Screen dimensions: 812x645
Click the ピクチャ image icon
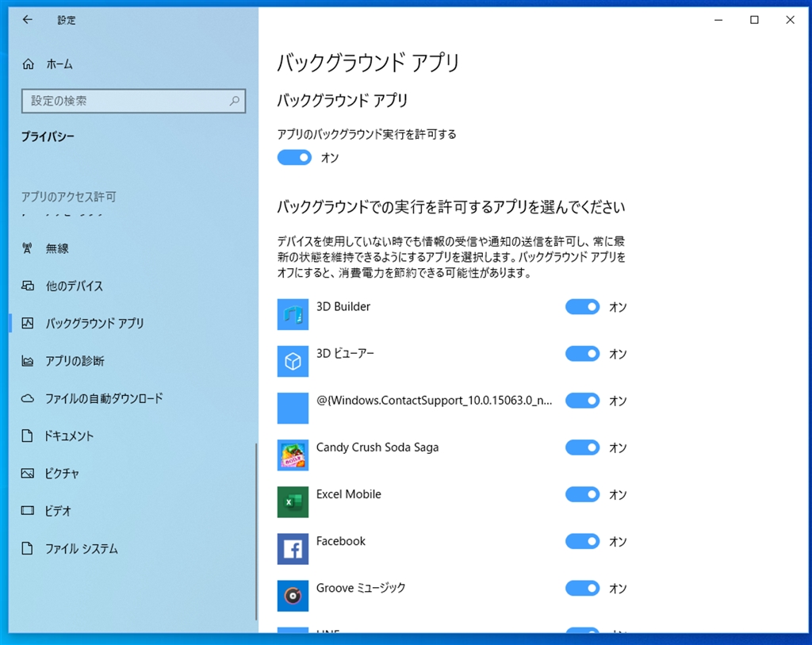pyautogui.click(x=28, y=473)
